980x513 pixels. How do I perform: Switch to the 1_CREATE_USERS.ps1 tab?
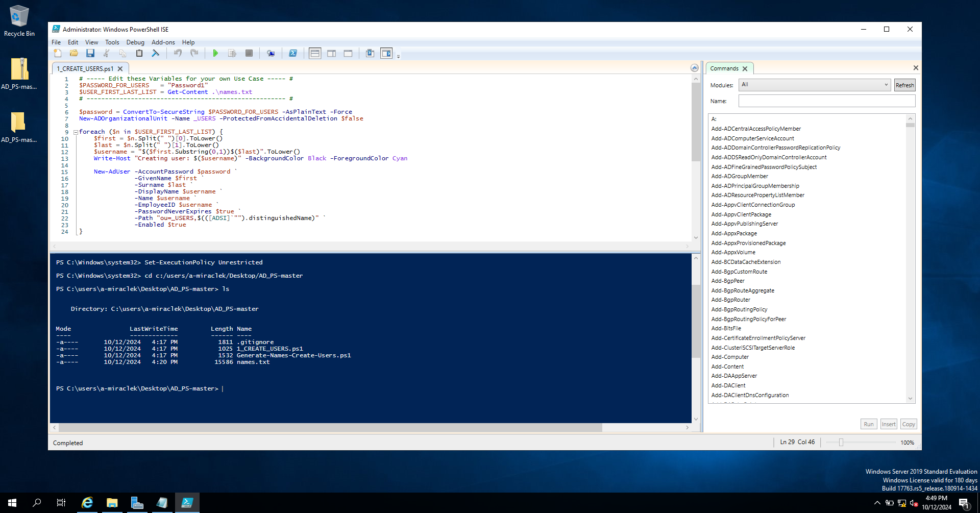click(x=86, y=68)
